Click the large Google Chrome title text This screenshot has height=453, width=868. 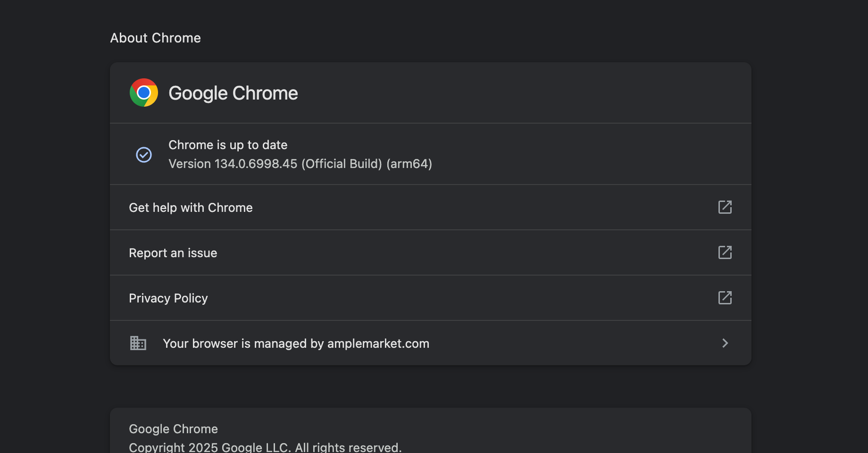[233, 93]
